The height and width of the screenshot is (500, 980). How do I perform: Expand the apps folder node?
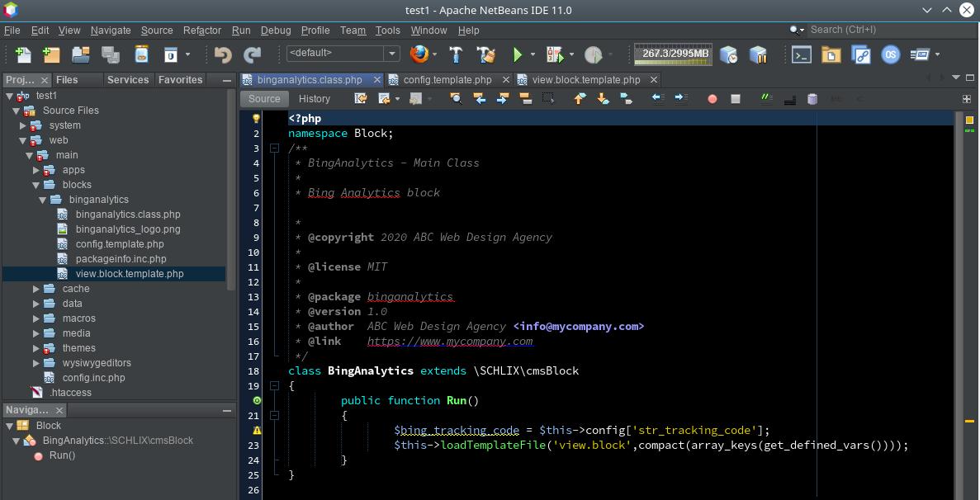coord(36,170)
